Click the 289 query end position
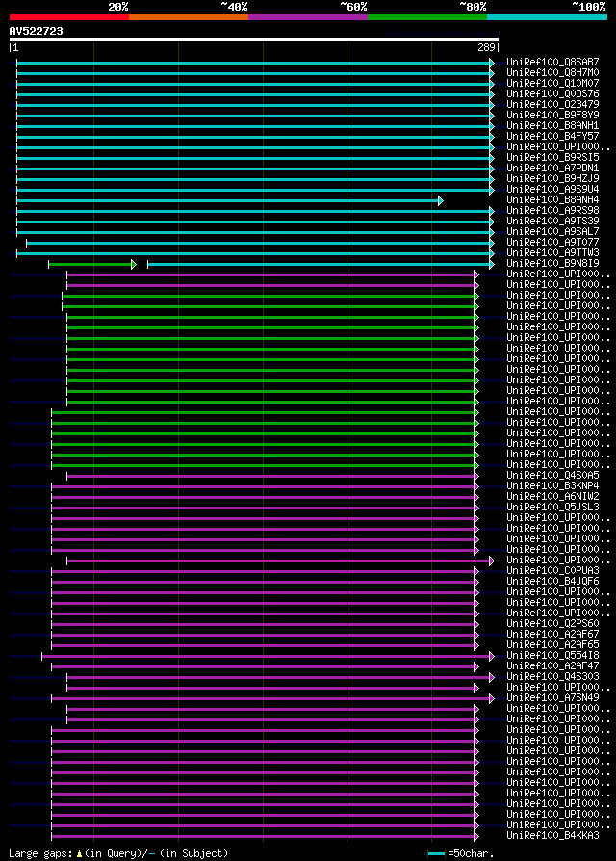The height and width of the screenshot is (861, 616). click(x=487, y=48)
